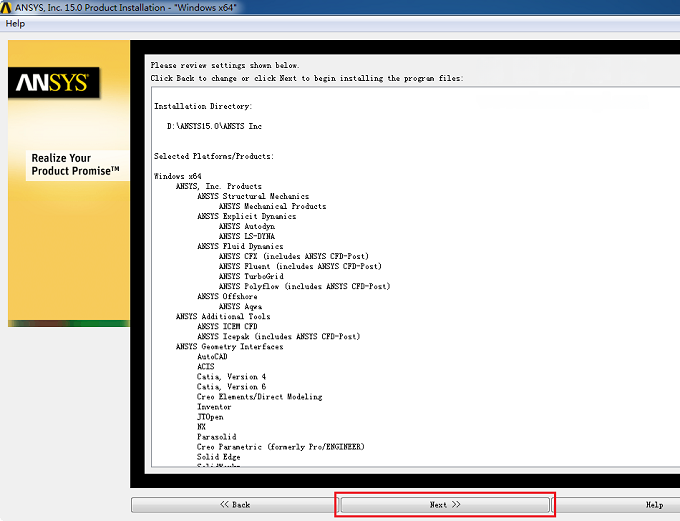The image size is (680, 521).
Task: Click 'Creo Parametric (formerly Pro/ENGINEER)' entry
Action: click(281, 447)
